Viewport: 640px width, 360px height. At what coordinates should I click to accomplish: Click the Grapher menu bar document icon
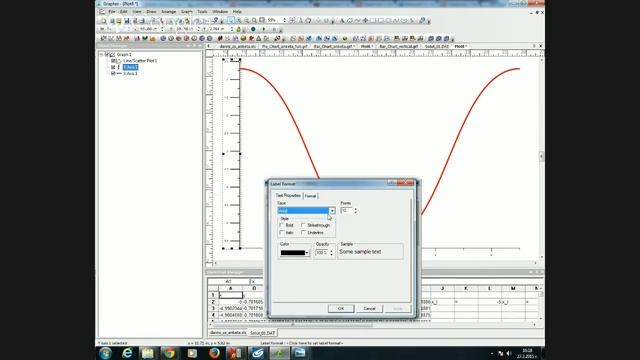pyautogui.click(x=102, y=12)
